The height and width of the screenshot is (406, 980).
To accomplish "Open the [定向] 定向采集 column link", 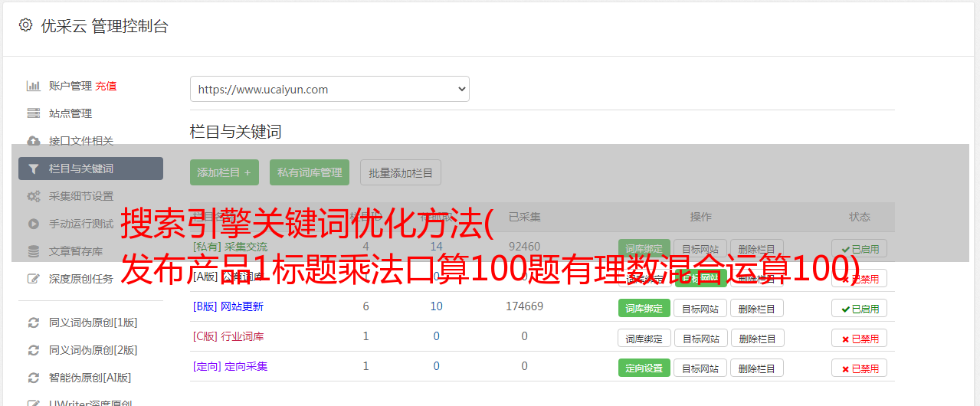I will click(230, 366).
